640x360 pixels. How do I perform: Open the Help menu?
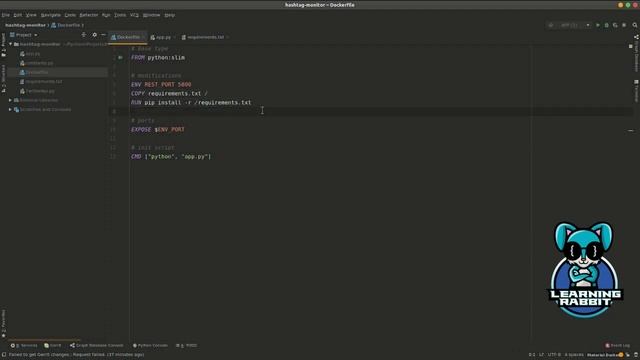(x=170, y=15)
